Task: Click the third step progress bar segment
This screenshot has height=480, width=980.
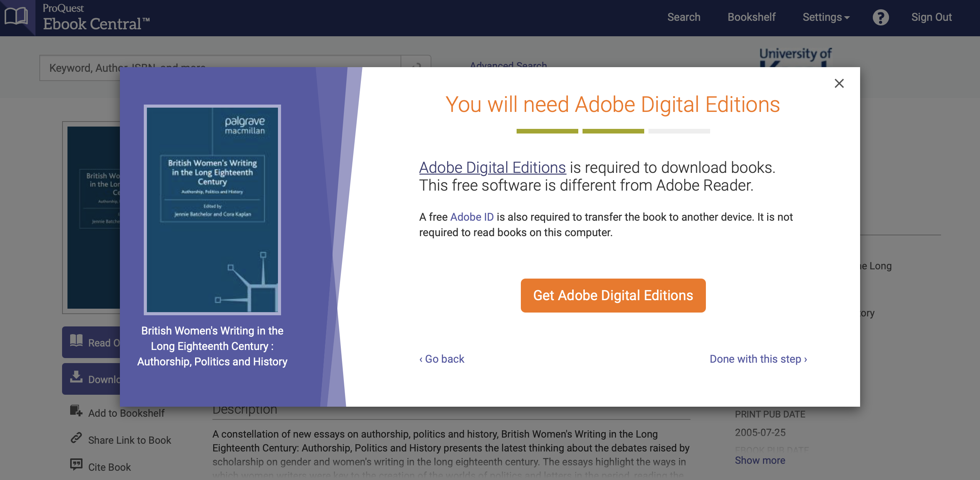Action: (679, 131)
